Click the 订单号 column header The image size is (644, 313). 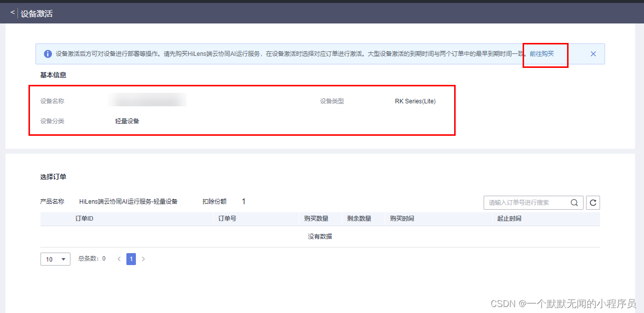pyautogui.click(x=229, y=218)
